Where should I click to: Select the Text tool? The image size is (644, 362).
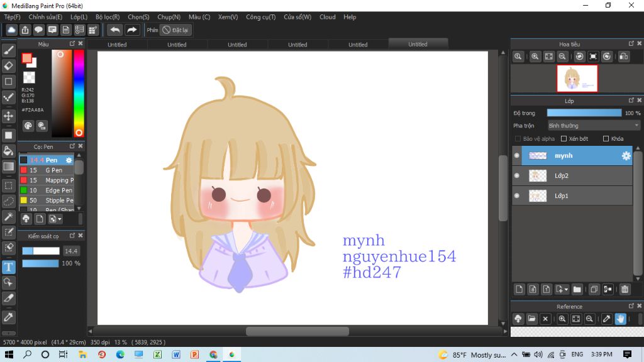[9, 267]
